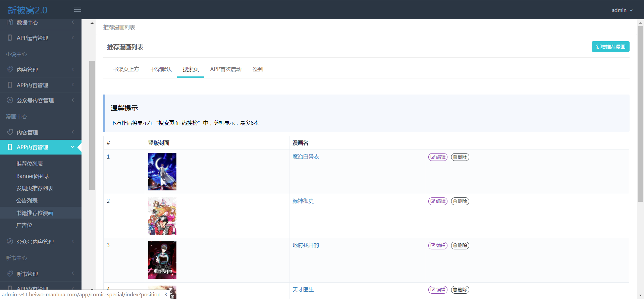Image resolution: width=644 pixels, height=299 pixels.
Task: Edit the 地府我开的 row
Action: 438,245
